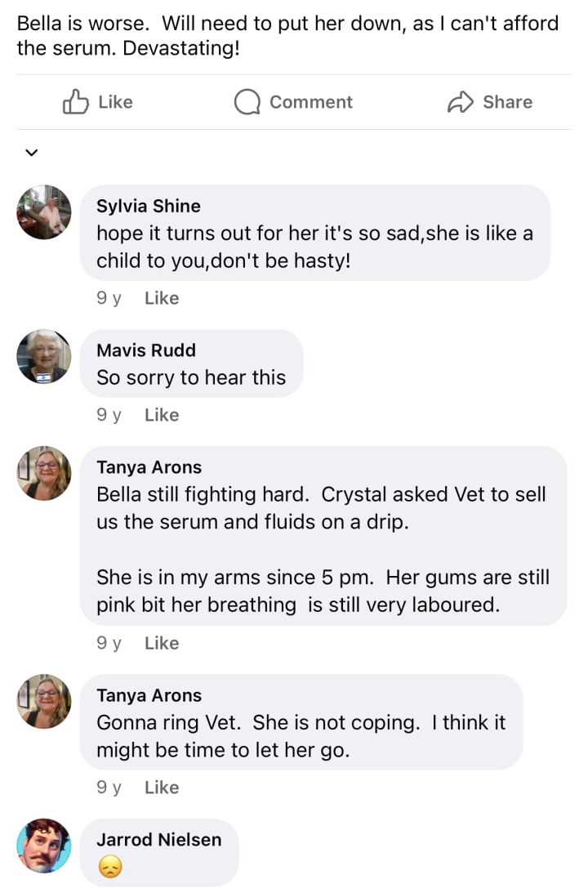Tap the thumbs-up Like icon on the post

click(76, 102)
